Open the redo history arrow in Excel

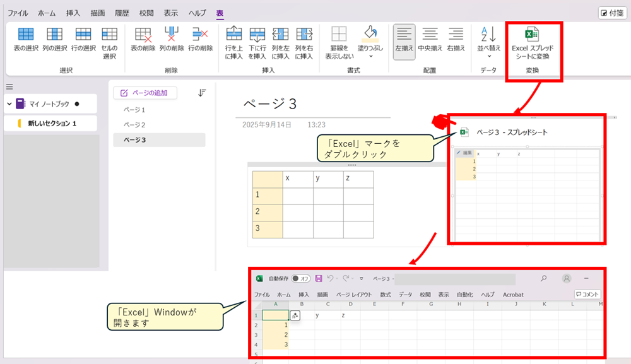click(353, 278)
